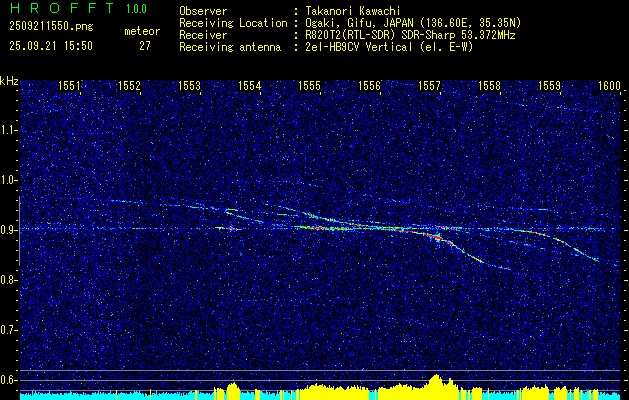Select the filename 2509211550.png
The height and width of the screenshot is (400, 629).
click(x=51, y=26)
